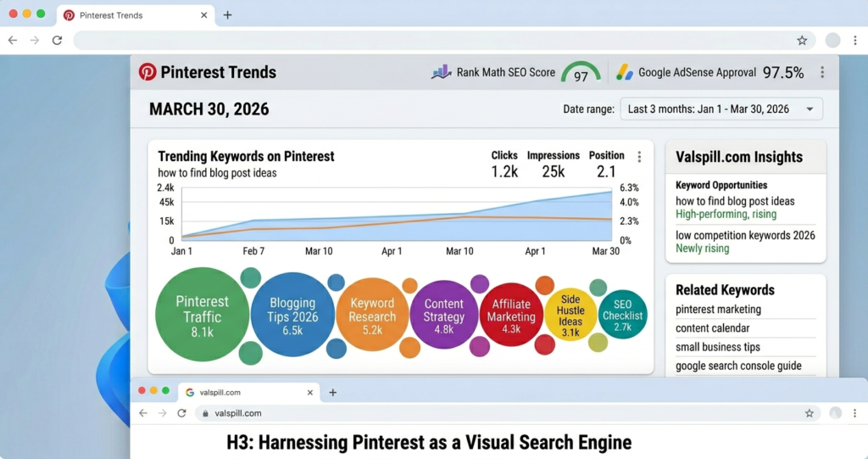Click the Google favicon on the valspill.com tab
868x459 pixels.
tap(190, 393)
